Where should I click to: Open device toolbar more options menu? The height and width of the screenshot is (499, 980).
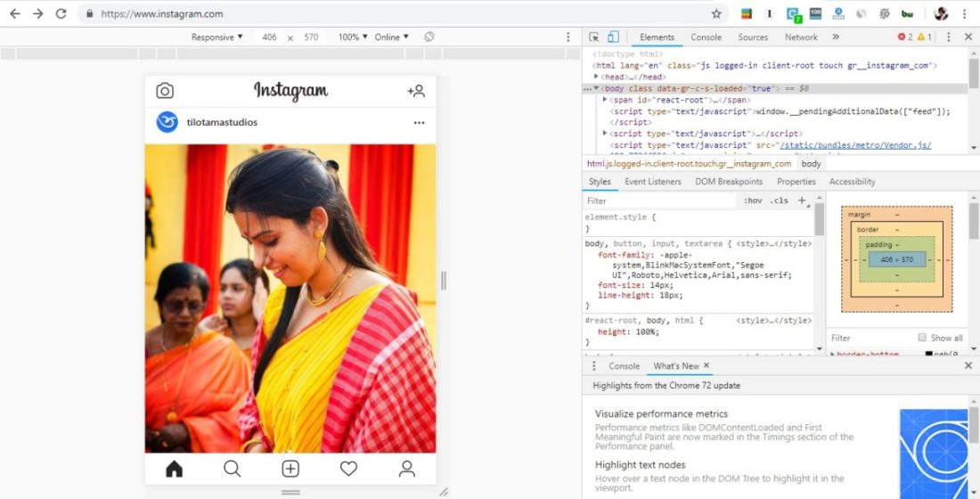[x=568, y=37]
